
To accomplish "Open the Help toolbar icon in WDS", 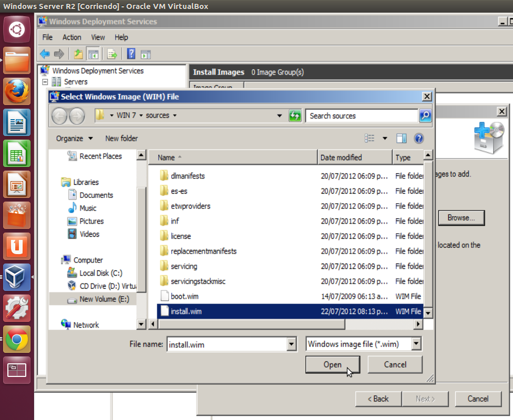I will tap(131, 54).
